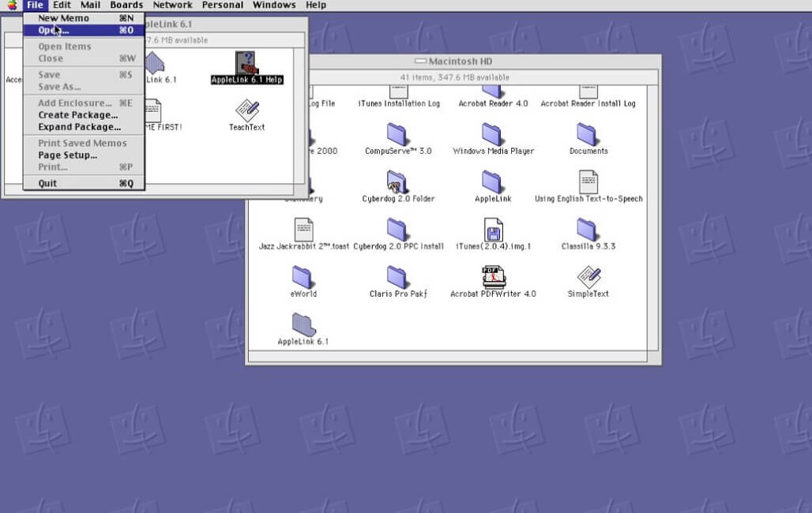Open the Windows menu

(x=274, y=6)
